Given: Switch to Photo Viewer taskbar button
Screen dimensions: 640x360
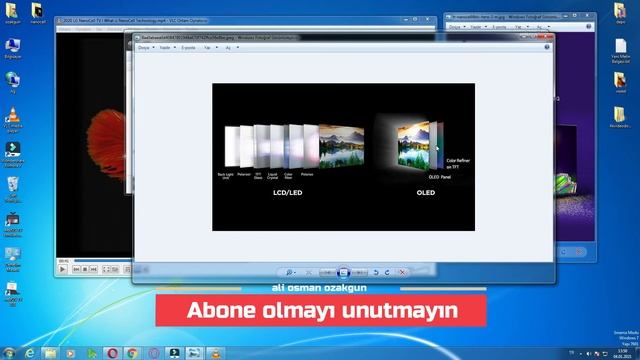Looking at the screenshot, I should pos(195,353).
